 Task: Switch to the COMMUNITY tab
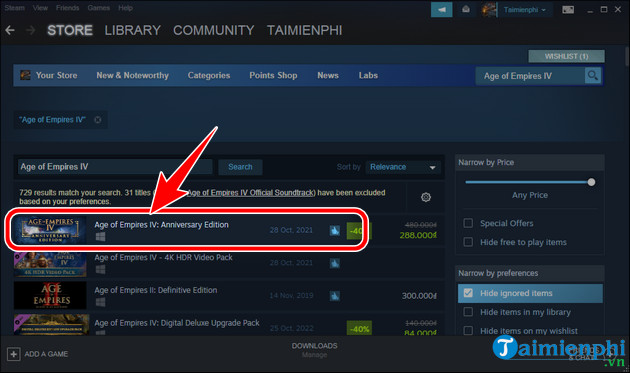(x=214, y=31)
